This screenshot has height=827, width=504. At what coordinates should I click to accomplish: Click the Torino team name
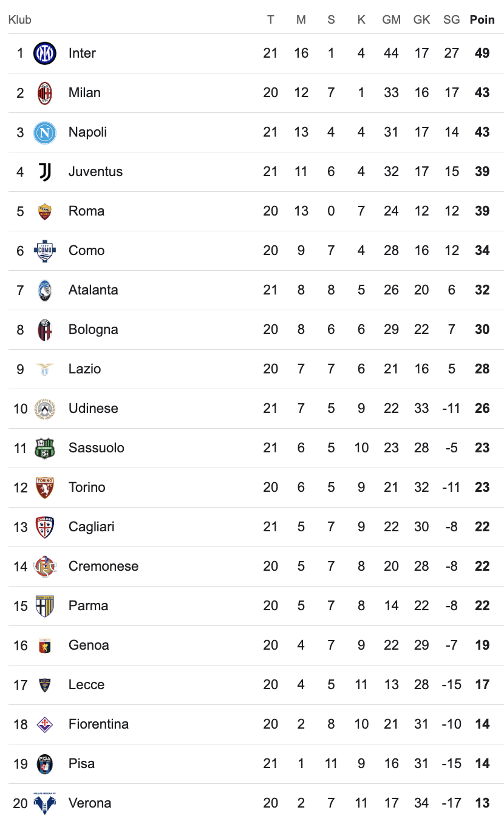87,487
